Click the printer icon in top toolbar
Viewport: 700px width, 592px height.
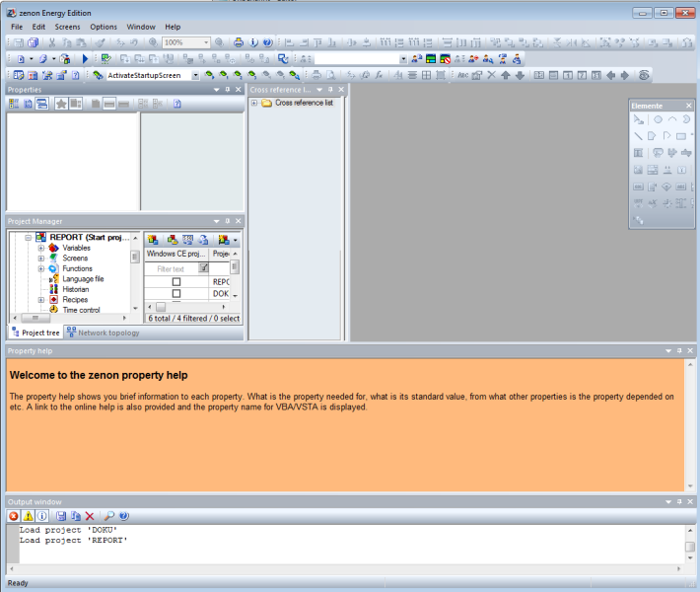(239, 42)
